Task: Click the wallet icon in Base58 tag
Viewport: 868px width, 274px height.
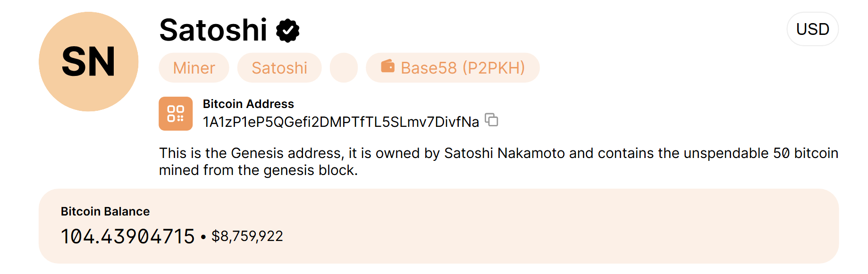Action: pyautogui.click(x=388, y=66)
